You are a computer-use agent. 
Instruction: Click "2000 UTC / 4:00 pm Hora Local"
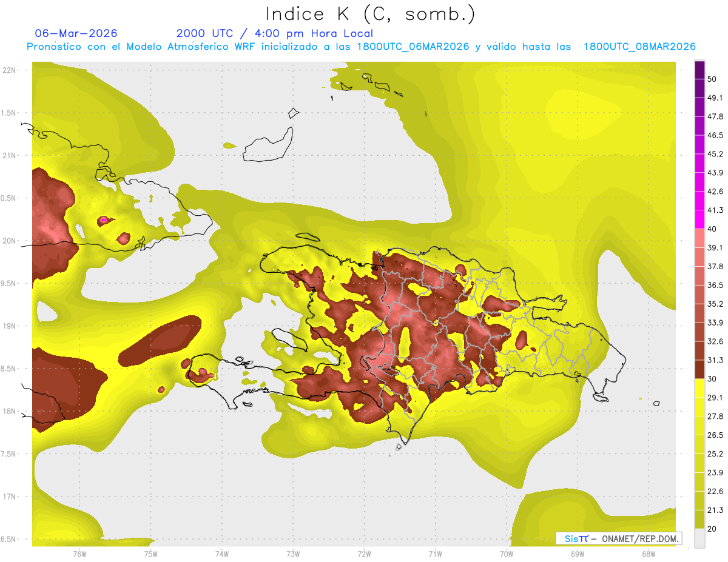(275, 33)
